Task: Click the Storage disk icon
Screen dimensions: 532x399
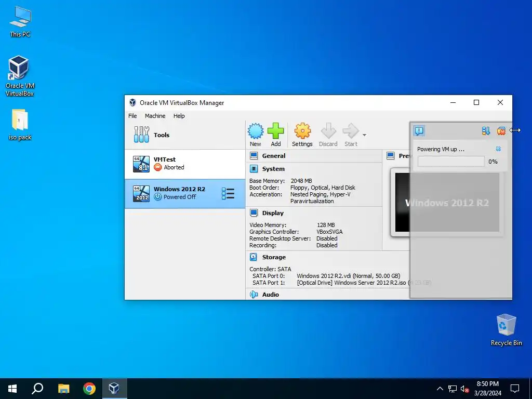Action: pos(254,257)
